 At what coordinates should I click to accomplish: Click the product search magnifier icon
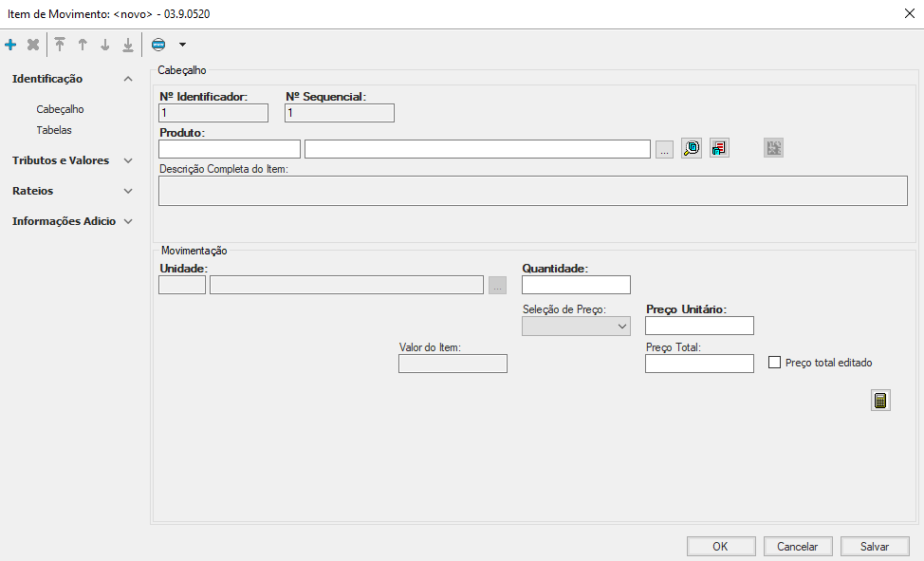coord(692,148)
